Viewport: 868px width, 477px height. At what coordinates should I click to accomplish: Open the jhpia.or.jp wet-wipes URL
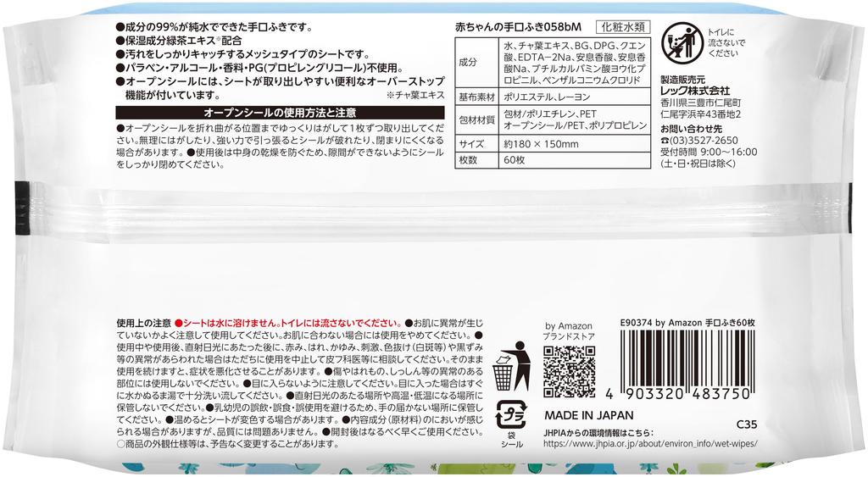(x=650, y=444)
